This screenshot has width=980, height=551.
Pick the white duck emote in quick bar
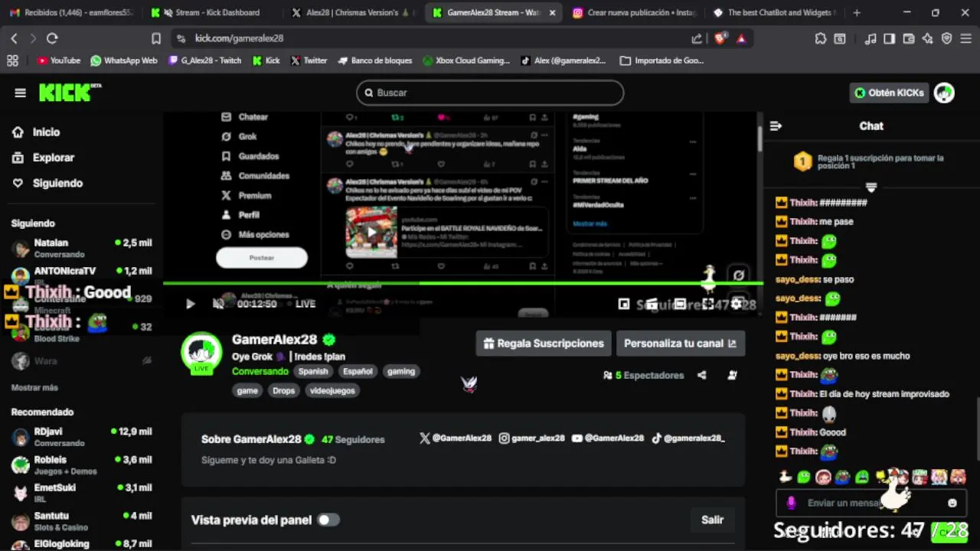click(x=785, y=478)
